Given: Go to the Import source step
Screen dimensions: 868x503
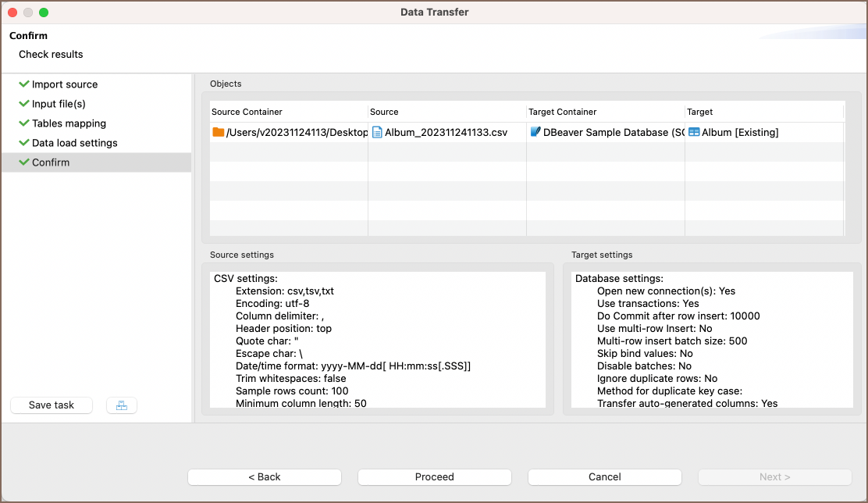Looking at the screenshot, I should (x=65, y=84).
